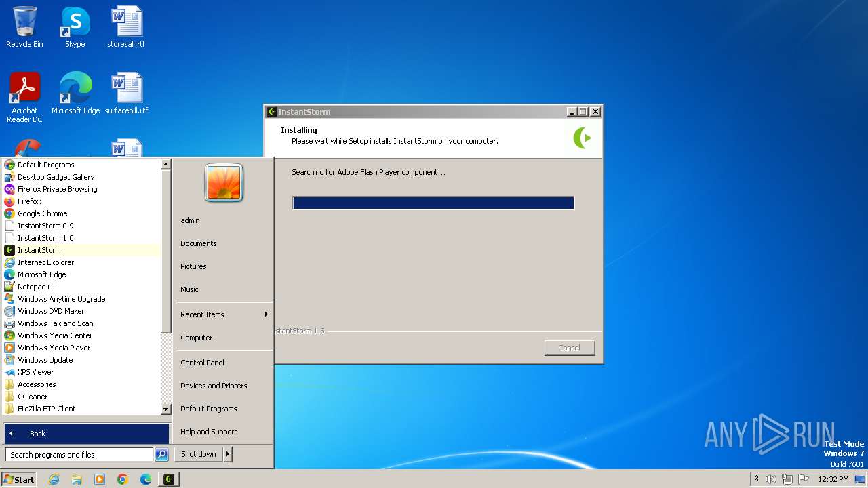Select the surfacebill.rtf desktop file
Viewport: 868px width, 488px height.
point(126,93)
